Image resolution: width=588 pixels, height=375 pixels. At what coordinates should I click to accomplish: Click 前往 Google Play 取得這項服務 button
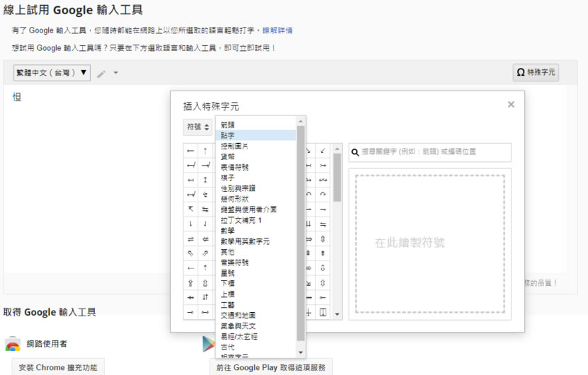point(271,367)
